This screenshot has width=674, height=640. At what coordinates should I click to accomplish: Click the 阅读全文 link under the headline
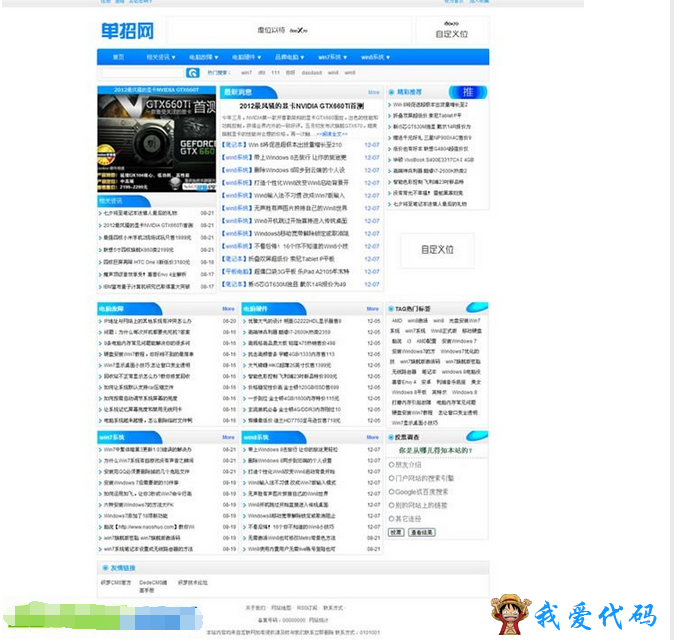(x=331, y=134)
